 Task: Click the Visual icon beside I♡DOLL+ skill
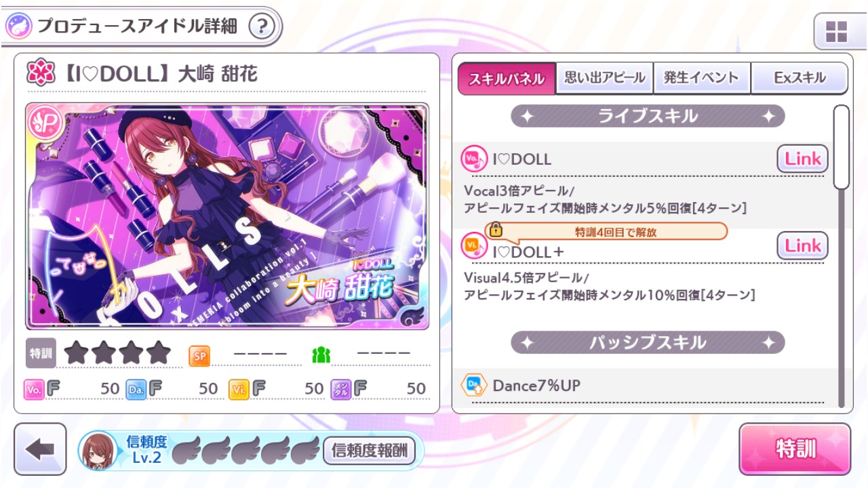coord(473,246)
